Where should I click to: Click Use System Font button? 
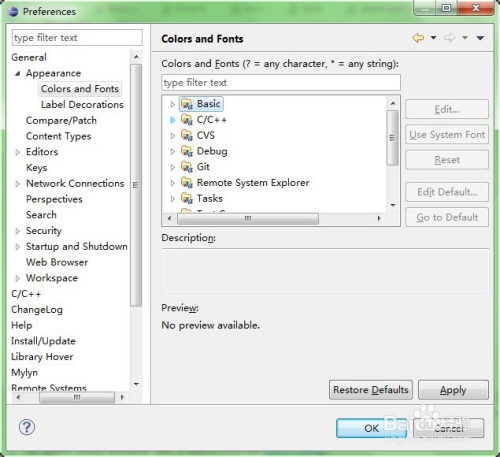[x=447, y=135]
